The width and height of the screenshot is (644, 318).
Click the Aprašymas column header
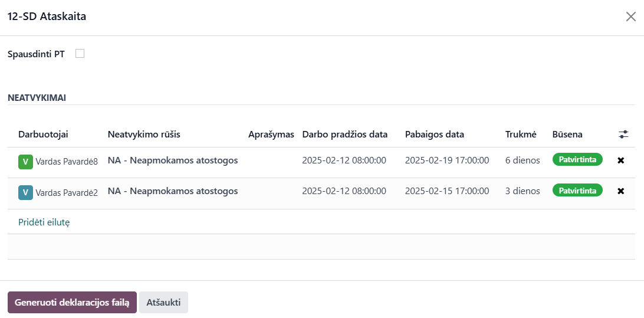click(271, 135)
